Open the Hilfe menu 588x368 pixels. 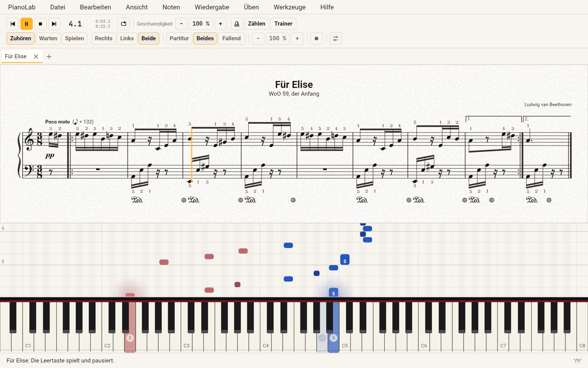[x=327, y=7]
